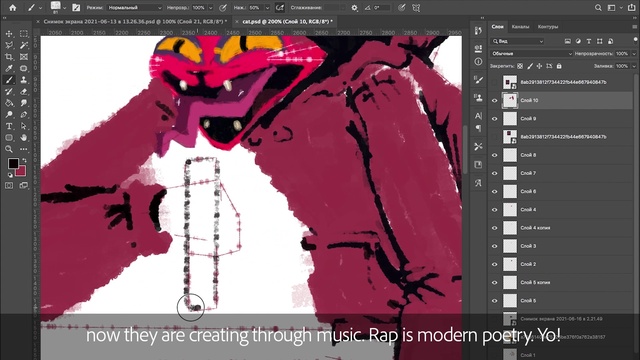This screenshot has height=360, width=640.
Task: Click the workspace switcher icon
Action: 611,7
